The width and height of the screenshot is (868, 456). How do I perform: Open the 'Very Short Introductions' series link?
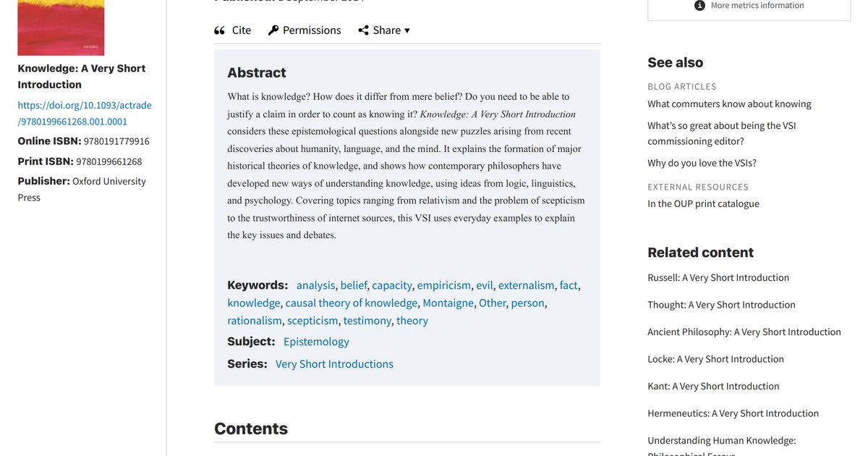[334, 363]
